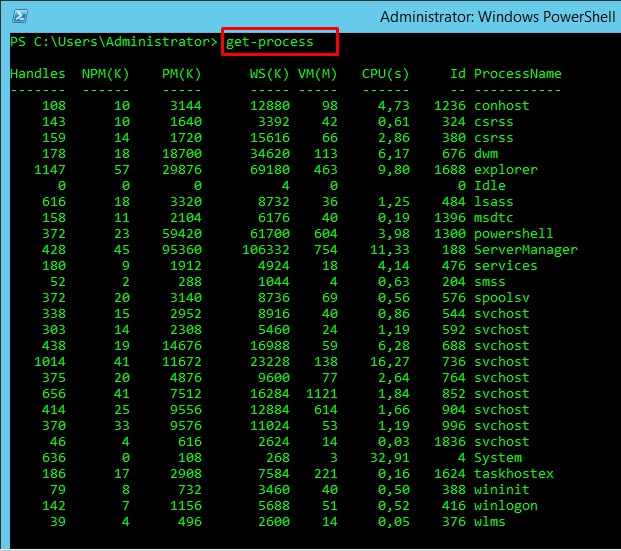
Task: Click the Id value 1688
Action: 450,170
